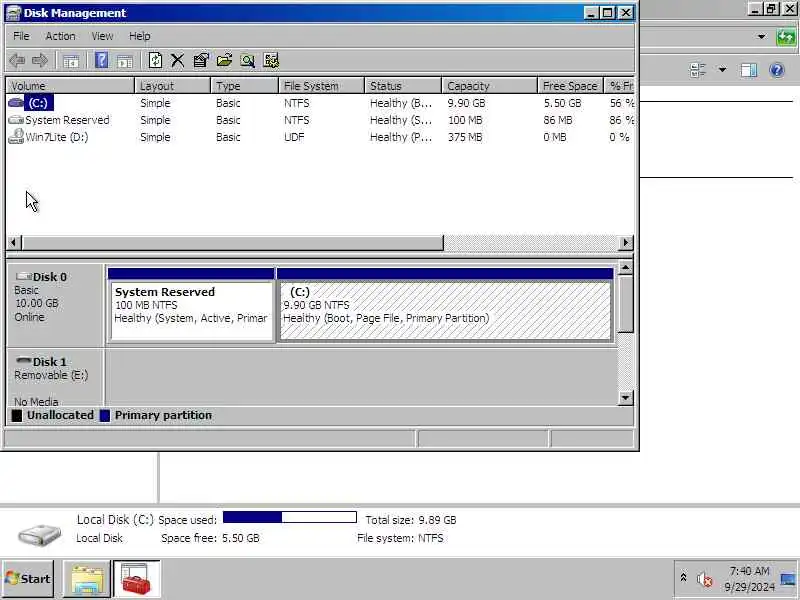The image size is (800, 600).
Task: Click the Help icon in background window
Action: pyautogui.click(x=777, y=70)
